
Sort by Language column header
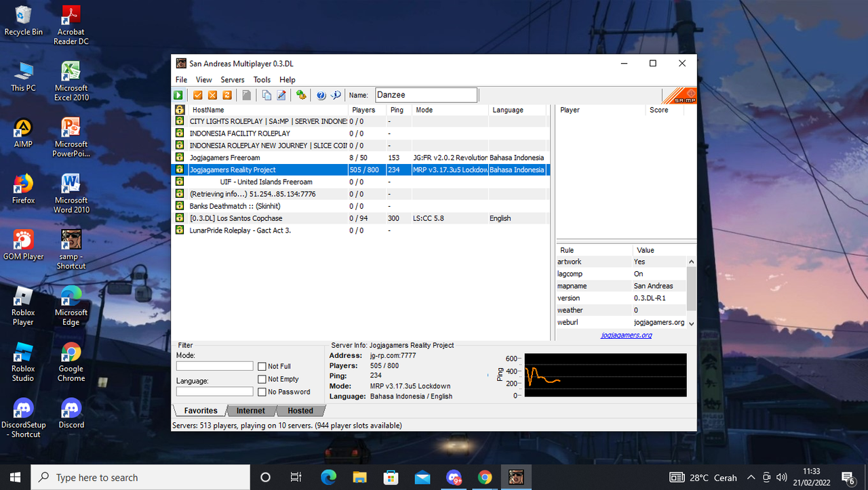[517, 110]
